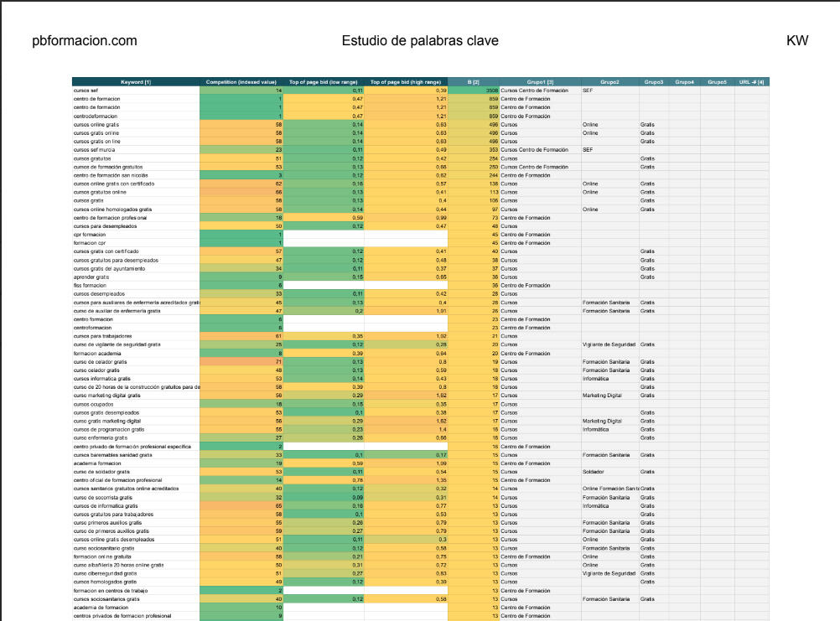This screenshot has height=621, width=840.
Task: Select the Grupo4 column header
Action: coord(685,82)
